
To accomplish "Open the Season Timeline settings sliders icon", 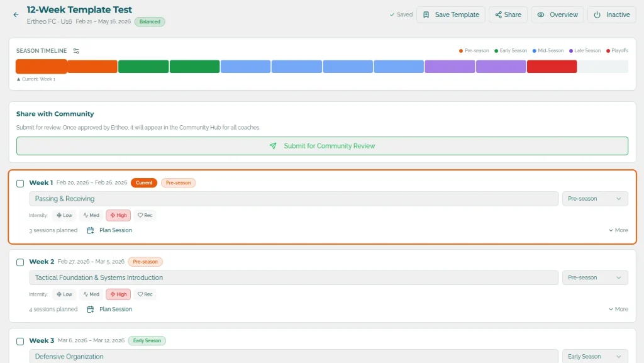I will click(77, 51).
